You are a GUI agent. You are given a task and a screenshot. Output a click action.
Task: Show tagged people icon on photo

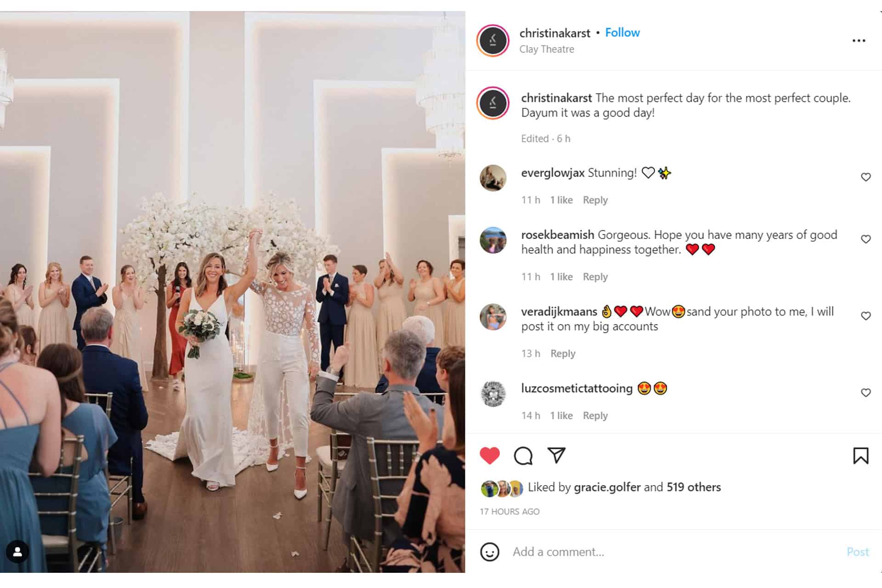click(17, 552)
